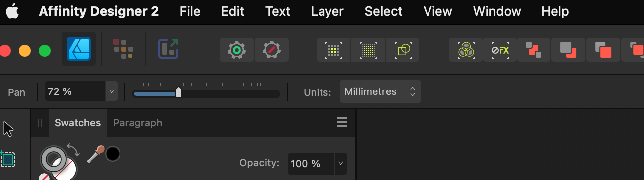The height and width of the screenshot is (180, 644).
Task: Toggle the FX preview icon
Action: [x=500, y=50]
